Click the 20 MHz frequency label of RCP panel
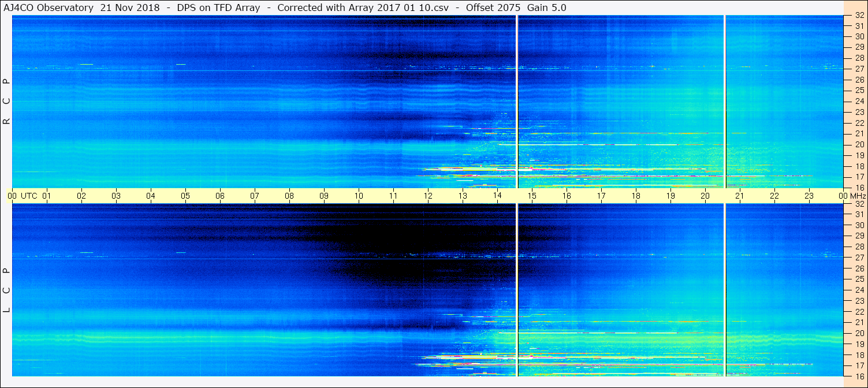 coord(859,144)
